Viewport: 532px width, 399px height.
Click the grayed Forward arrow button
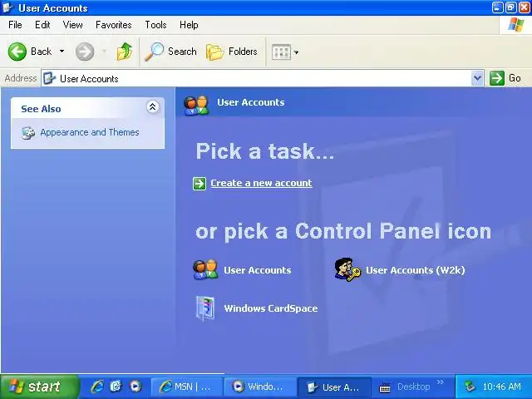click(85, 52)
